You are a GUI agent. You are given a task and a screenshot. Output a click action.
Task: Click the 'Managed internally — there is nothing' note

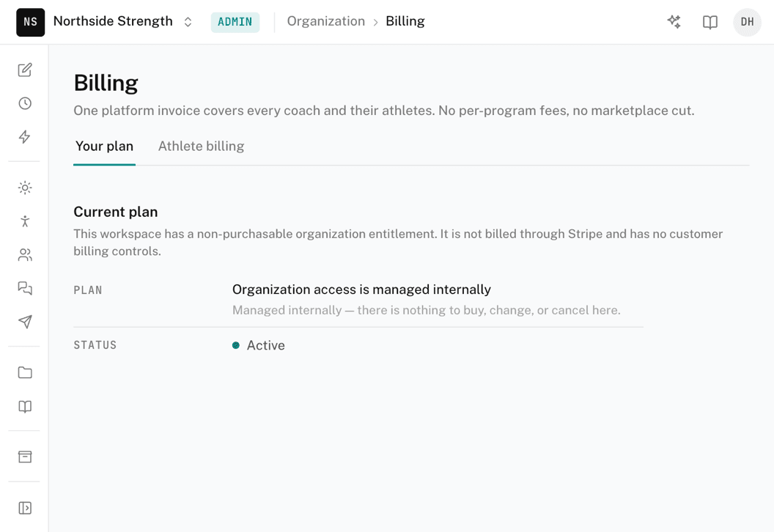pyautogui.click(x=426, y=310)
